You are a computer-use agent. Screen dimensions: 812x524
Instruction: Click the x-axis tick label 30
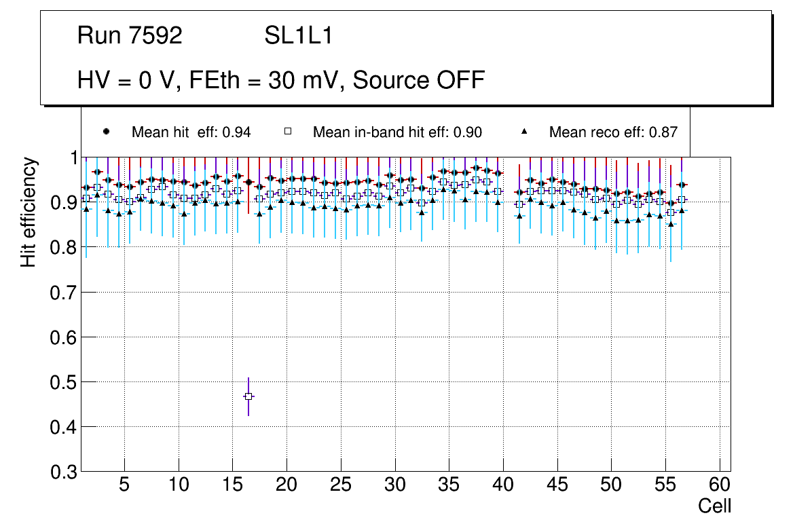point(395,486)
